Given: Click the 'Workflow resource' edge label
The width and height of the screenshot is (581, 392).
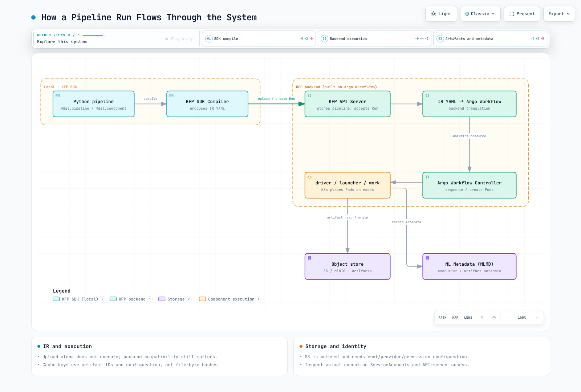Looking at the screenshot, I should pos(469,136).
